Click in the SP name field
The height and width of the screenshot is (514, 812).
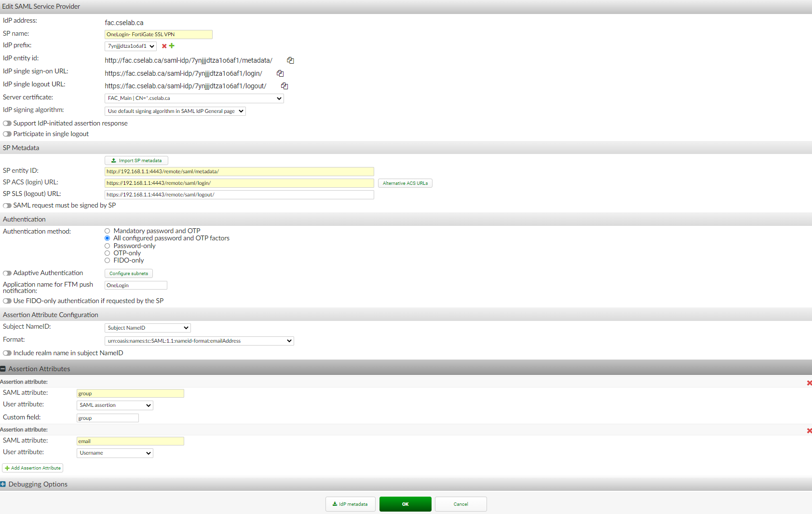(x=158, y=34)
